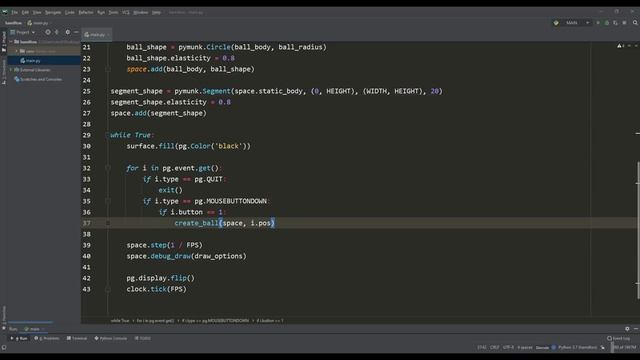Open the View menu
Image resolution: width=640 pixels, height=360 pixels.
pos(37,12)
